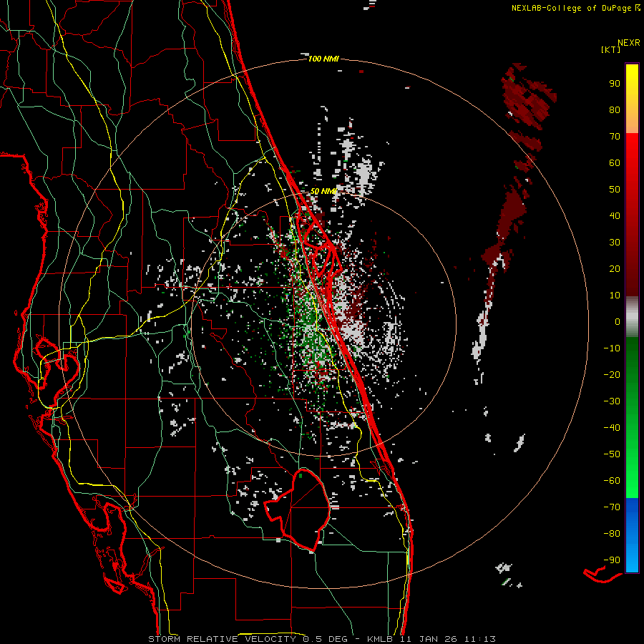
Task: Click the 20 value on velocity scale
Action: (x=615, y=268)
